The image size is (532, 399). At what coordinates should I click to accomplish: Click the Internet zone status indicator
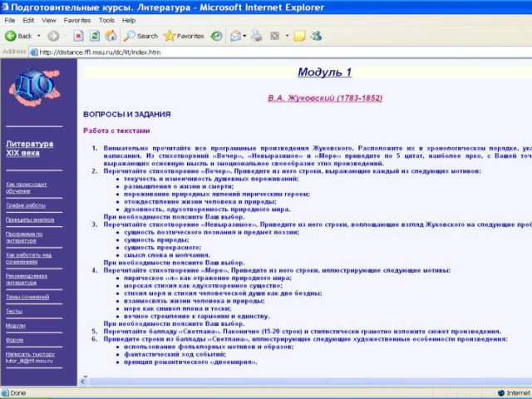[514, 393]
